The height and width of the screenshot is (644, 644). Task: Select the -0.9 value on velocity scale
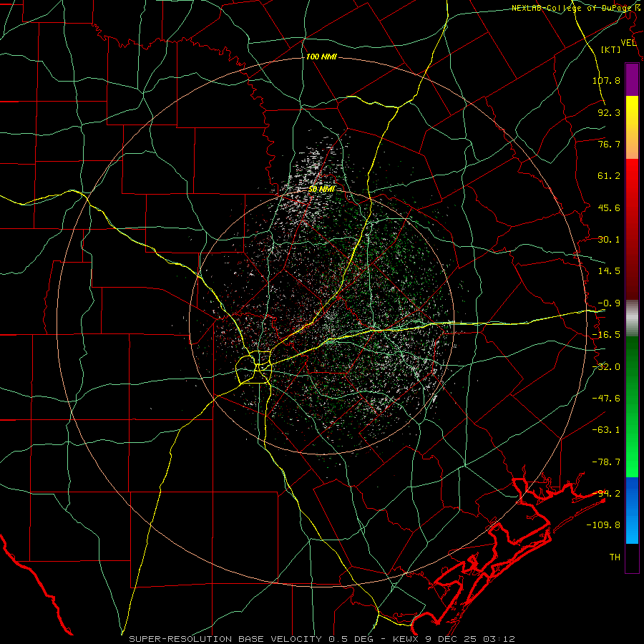coord(609,303)
